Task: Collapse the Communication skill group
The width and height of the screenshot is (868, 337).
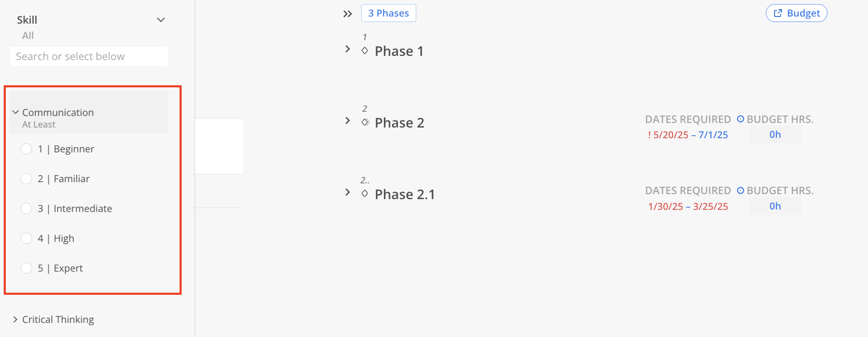Action: (x=16, y=112)
